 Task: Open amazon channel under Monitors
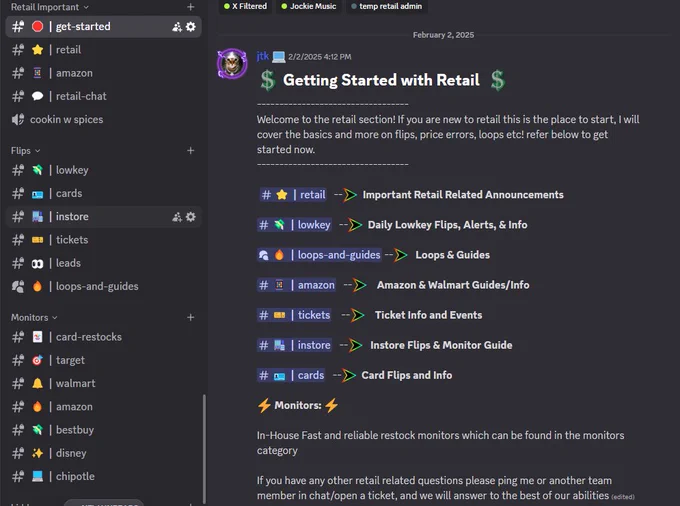point(103,407)
